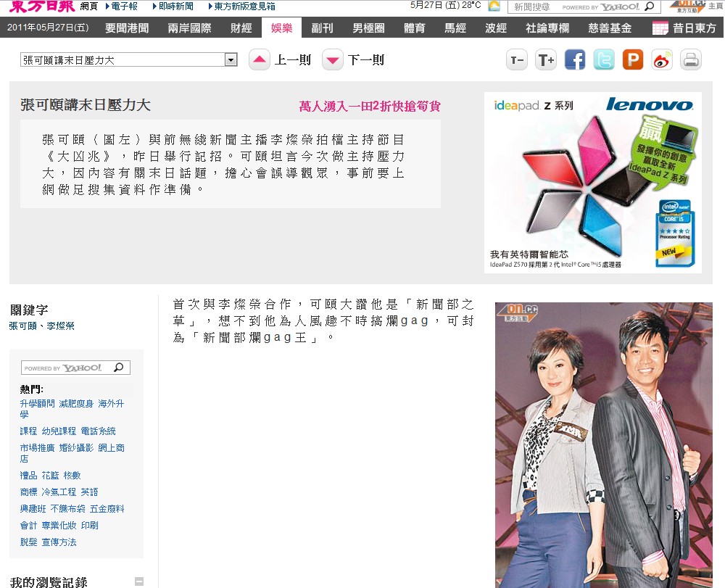Share article on Sina Weibo
The image size is (725, 588).
pyautogui.click(x=662, y=60)
